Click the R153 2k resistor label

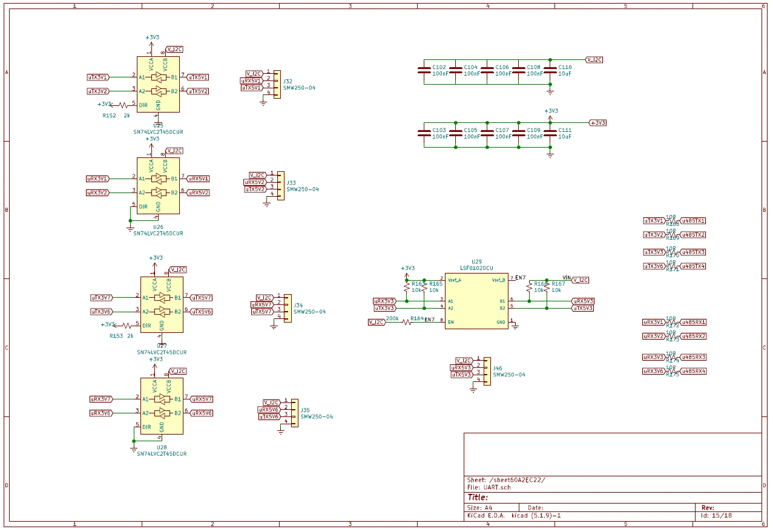click(121, 335)
